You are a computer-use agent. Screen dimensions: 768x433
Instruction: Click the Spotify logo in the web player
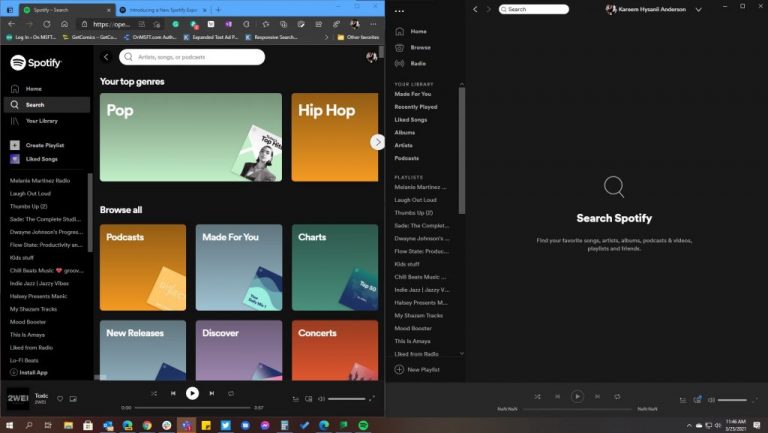pos(36,63)
